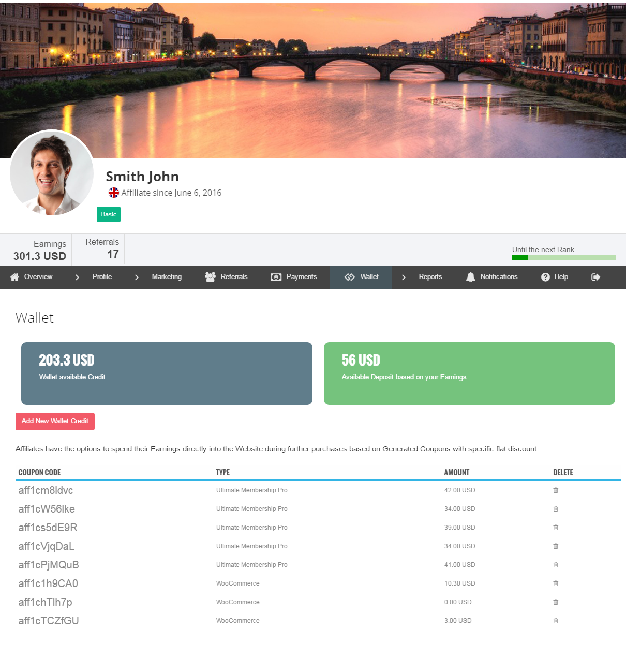Viewport: 626px width, 672px height.
Task: Open the Overview menu item
Action: coord(38,277)
